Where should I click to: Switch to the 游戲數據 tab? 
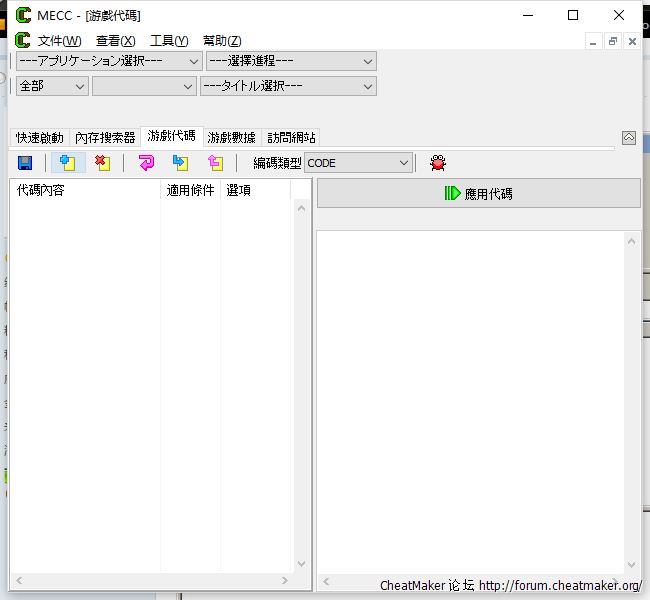231,138
